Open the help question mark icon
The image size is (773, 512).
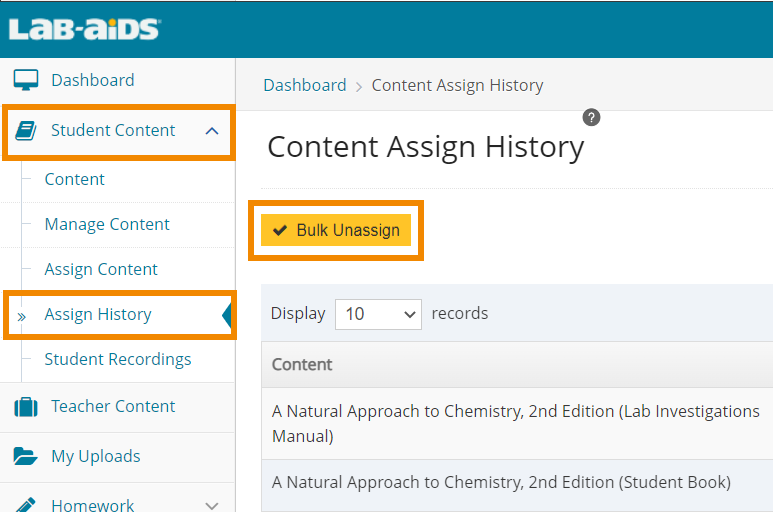click(x=592, y=118)
